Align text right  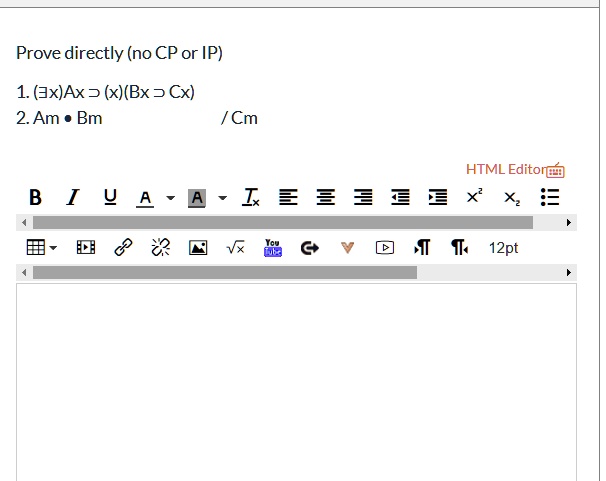click(363, 198)
